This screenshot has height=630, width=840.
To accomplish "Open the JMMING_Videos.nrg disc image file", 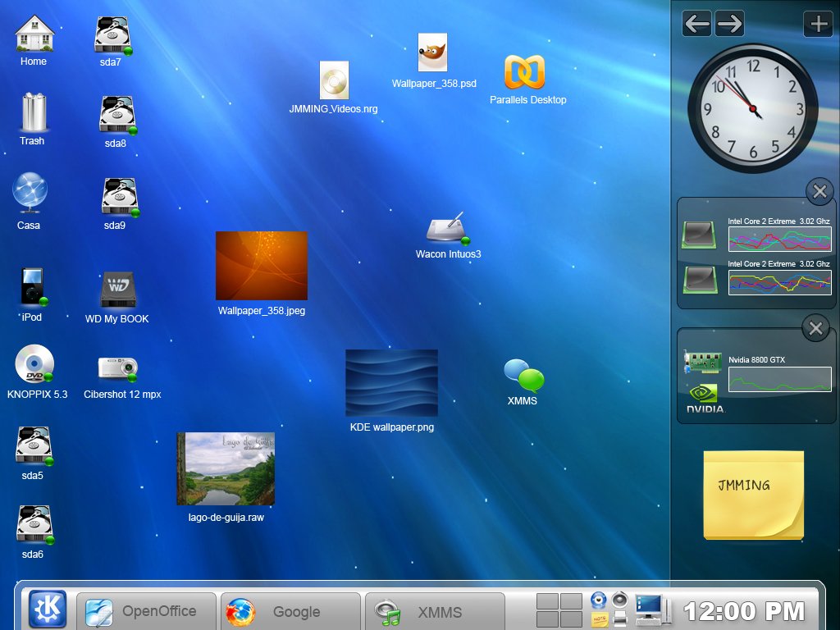I will coord(335,80).
